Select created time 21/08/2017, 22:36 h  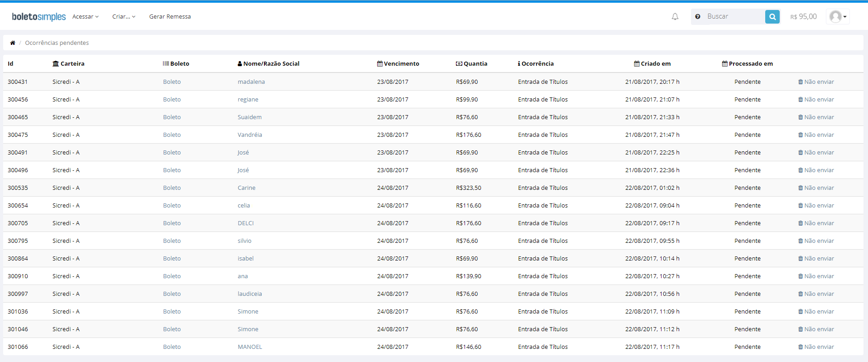(652, 170)
